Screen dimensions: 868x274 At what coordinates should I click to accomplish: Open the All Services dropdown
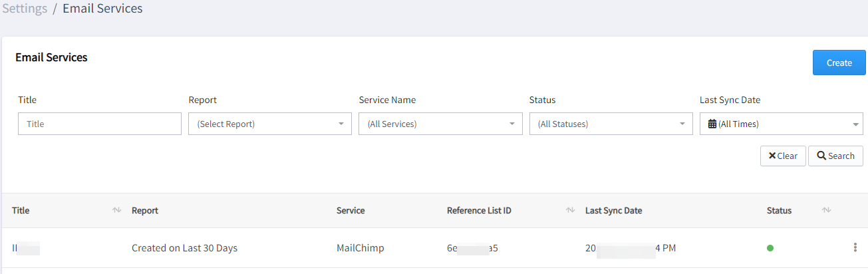[x=440, y=124]
